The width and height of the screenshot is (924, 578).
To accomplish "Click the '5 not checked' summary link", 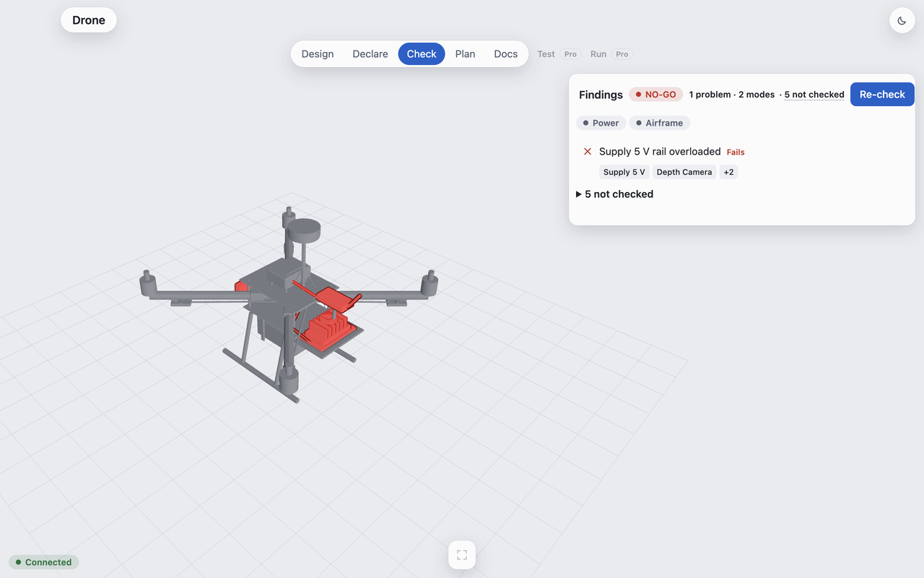I will [814, 95].
